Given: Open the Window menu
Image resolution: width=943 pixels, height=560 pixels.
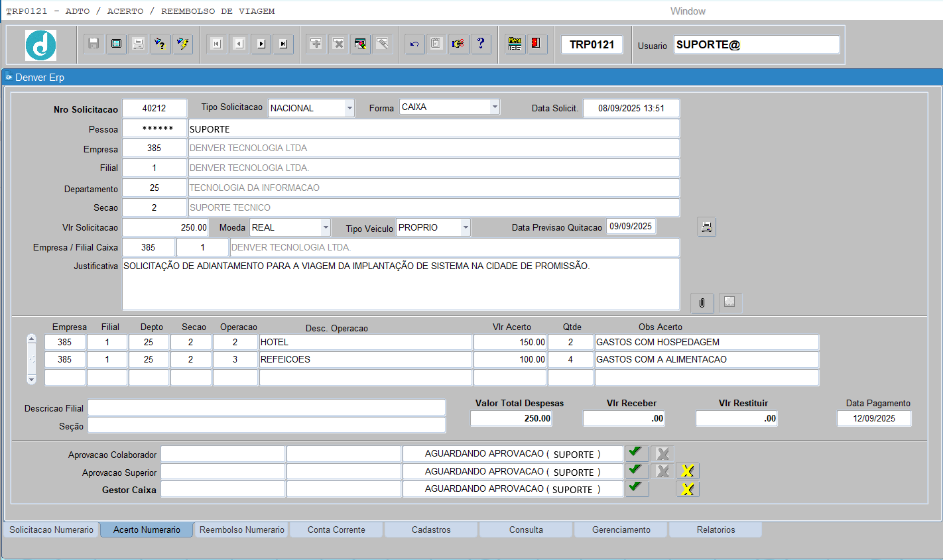Looking at the screenshot, I should tap(688, 11).
